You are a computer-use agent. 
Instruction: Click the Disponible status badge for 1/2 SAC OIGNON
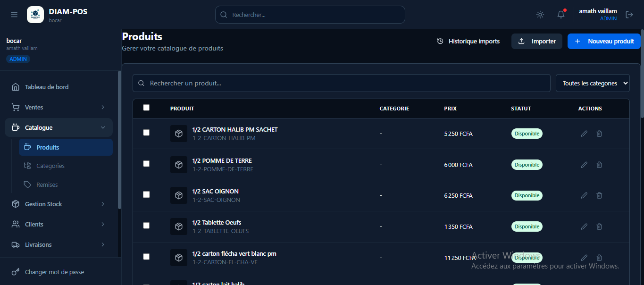527,195
